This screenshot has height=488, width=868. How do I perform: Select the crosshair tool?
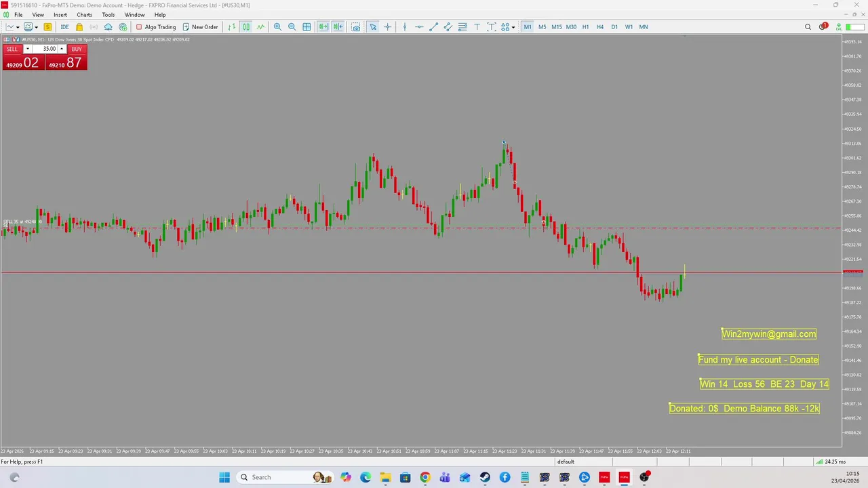click(388, 27)
